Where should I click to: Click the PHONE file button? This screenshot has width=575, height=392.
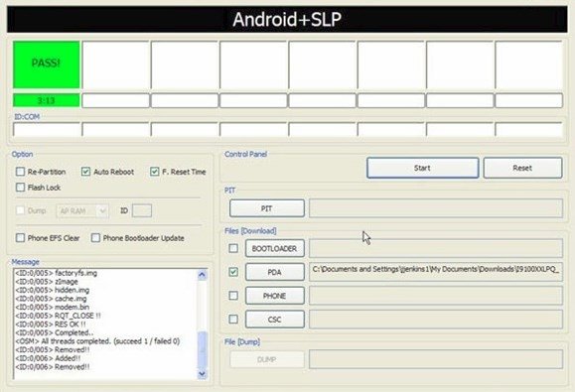[275, 296]
